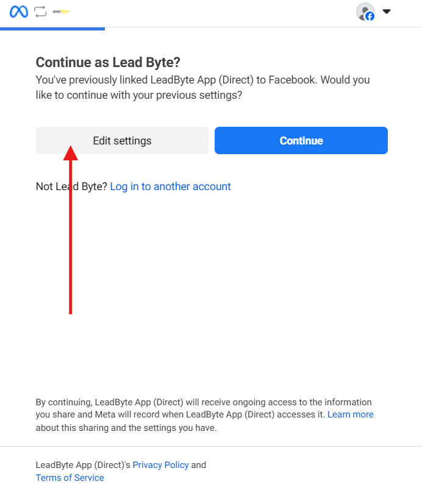422x504 pixels.
Task: Click the 'LeadByte App (Direct)'s' footer text
Action: [83, 465]
